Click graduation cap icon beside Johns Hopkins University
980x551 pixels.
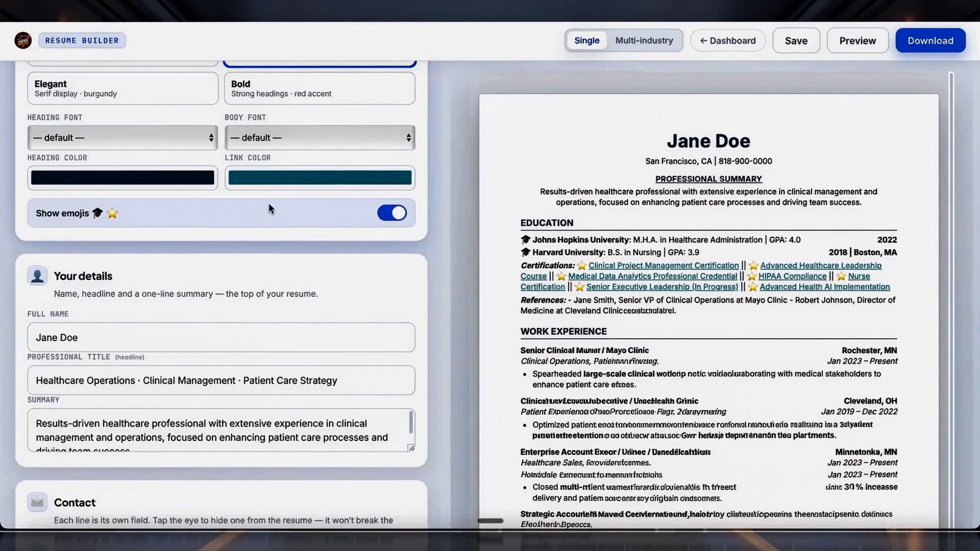pyautogui.click(x=525, y=239)
